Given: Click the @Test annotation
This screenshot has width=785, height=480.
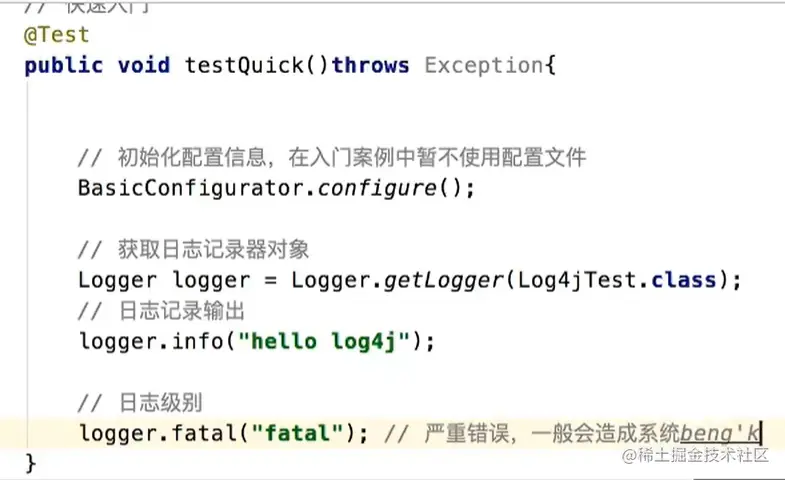Looking at the screenshot, I should [57, 35].
